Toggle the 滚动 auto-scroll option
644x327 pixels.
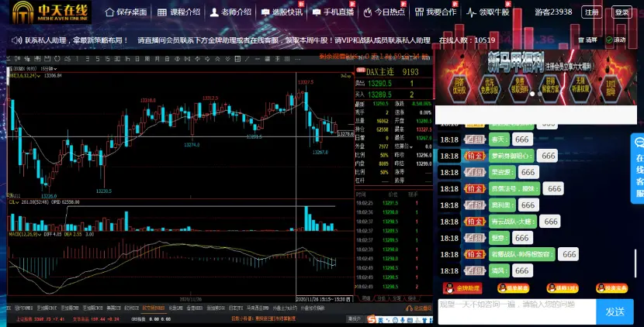coord(615,40)
